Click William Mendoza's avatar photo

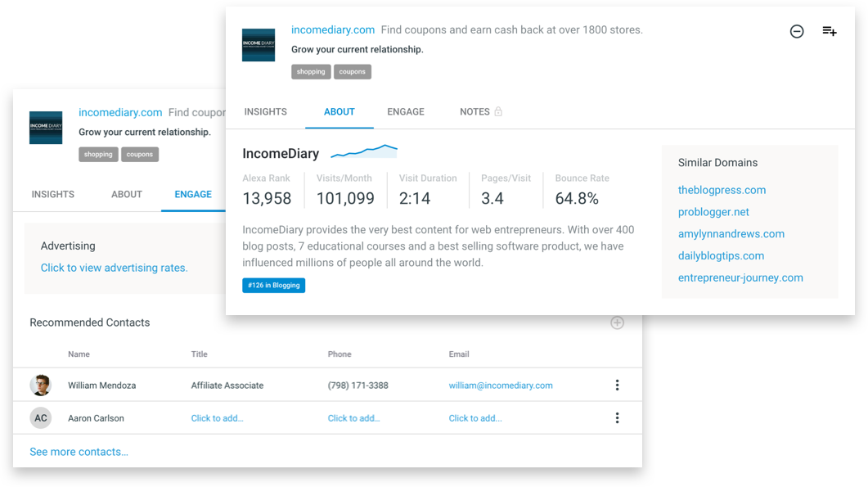click(40, 385)
